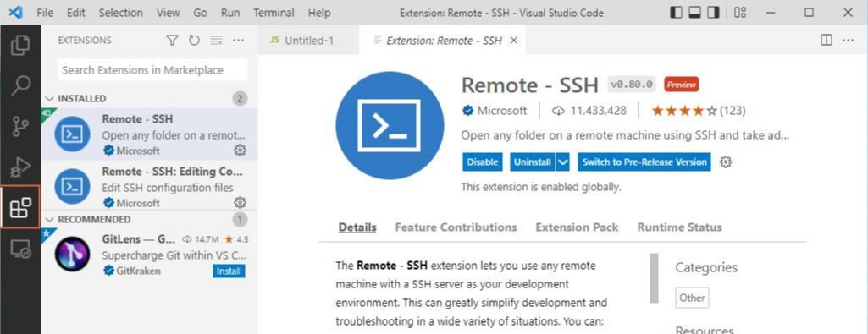
Task: Switch to Untitled-1 editor tab
Action: coord(309,41)
